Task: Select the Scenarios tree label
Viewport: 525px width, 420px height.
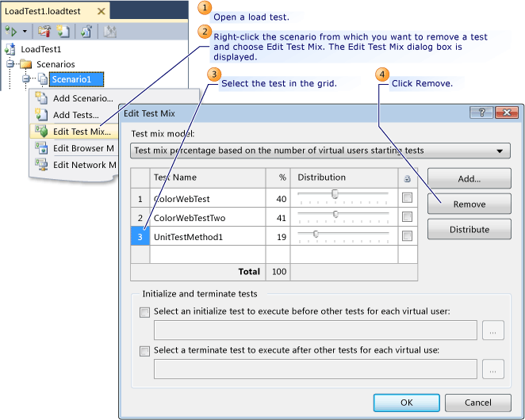Action: point(56,64)
